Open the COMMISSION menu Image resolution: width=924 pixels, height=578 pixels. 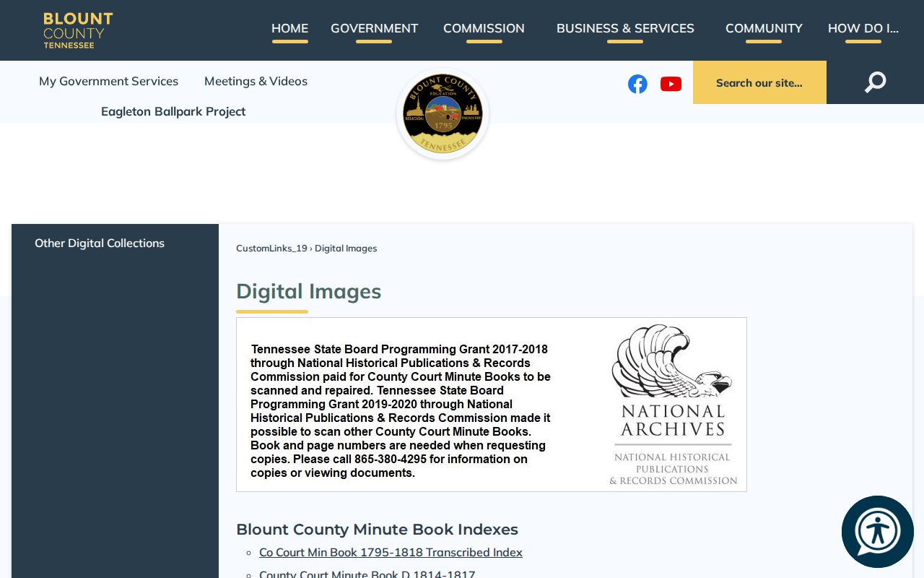(484, 29)
